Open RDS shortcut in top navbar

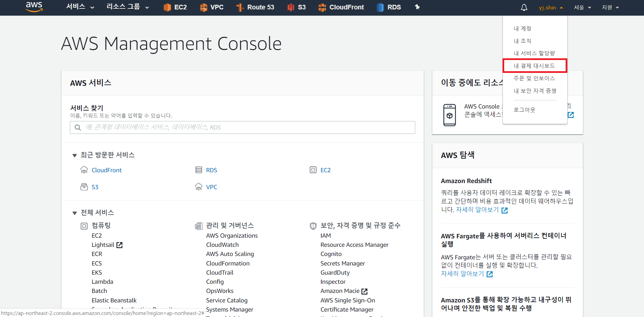click(x=389, y=7)
